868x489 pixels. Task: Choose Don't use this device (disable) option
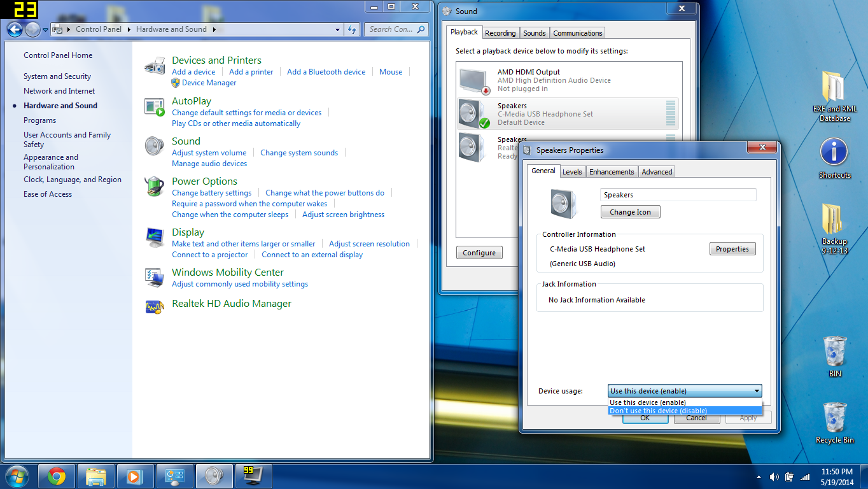click(685, 411)
